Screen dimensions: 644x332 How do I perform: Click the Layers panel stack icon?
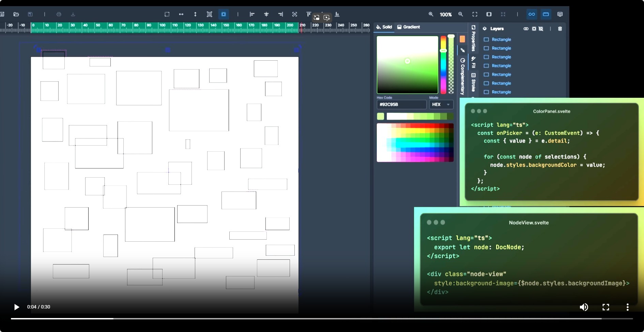tap(485, 29)
